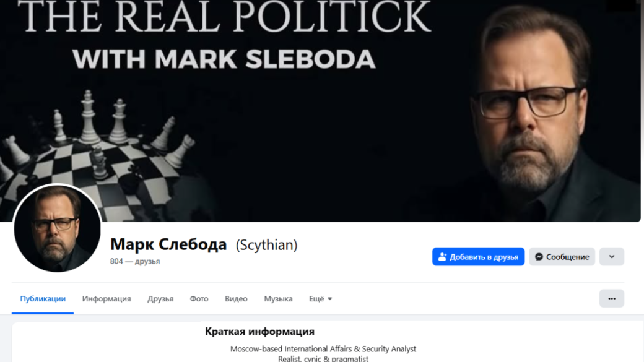
Task: Click the Добавить в друзья button
Action: point(478,257)
